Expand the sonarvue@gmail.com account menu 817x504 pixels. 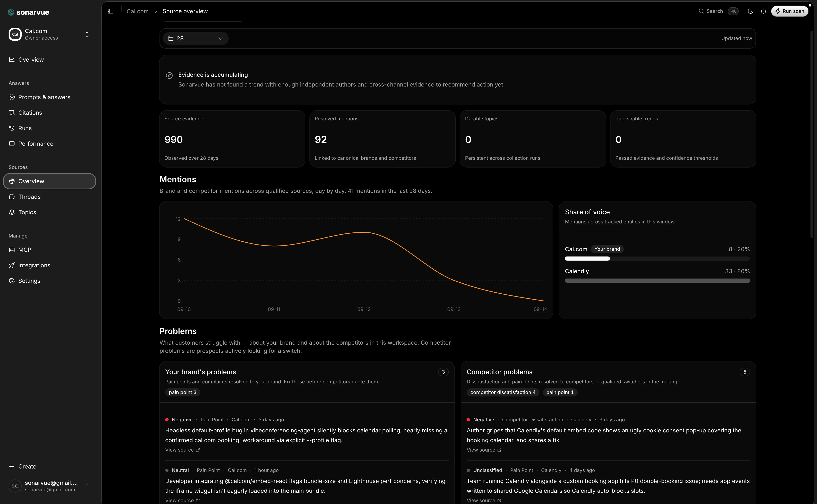(87, 486)
